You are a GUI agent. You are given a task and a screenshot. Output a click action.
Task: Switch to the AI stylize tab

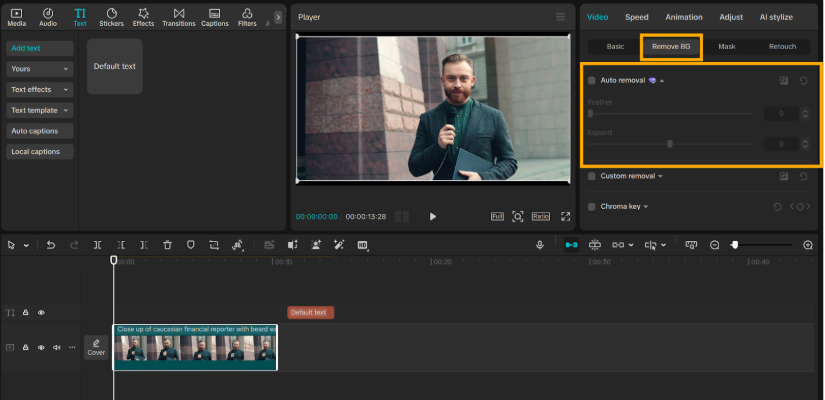tap(776, 17)
